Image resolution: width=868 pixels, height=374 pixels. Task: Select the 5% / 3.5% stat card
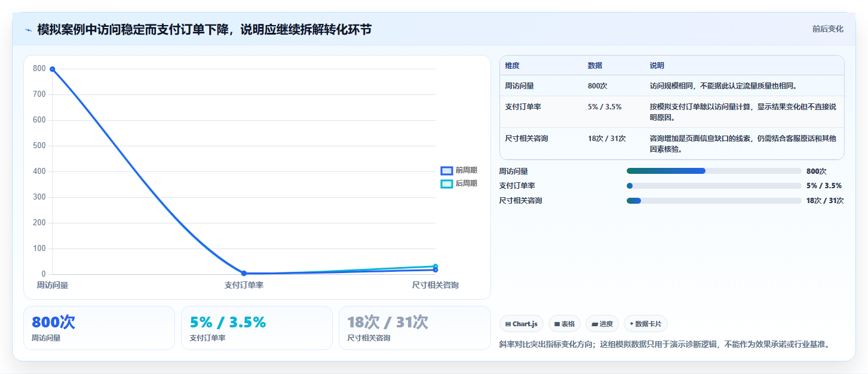pyautogui.click(x=257, y=328)
